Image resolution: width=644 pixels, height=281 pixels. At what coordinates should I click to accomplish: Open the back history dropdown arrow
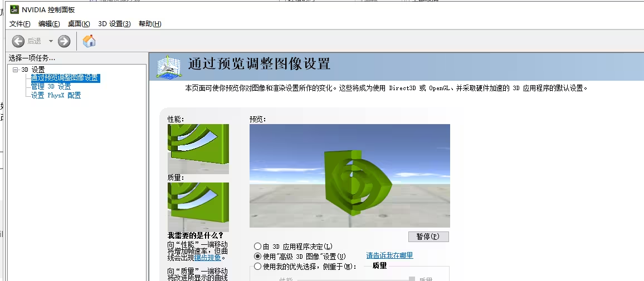coord(51,41)
